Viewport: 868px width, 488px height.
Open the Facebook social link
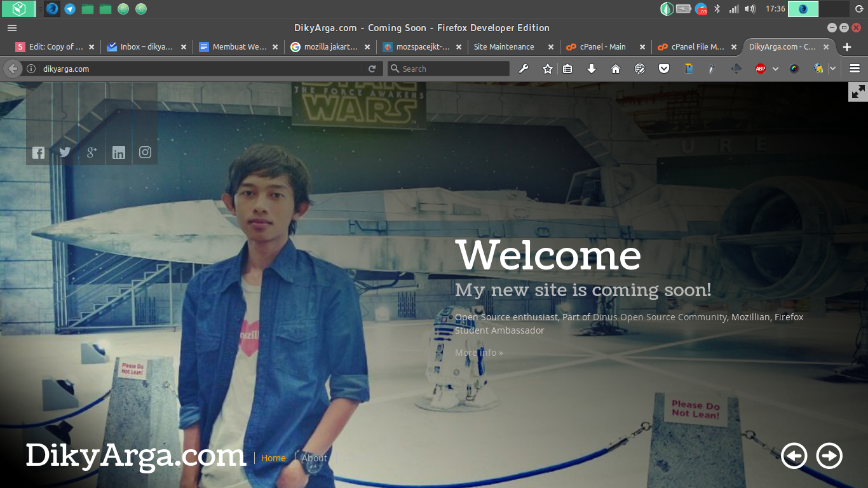[x=39, y=152]
